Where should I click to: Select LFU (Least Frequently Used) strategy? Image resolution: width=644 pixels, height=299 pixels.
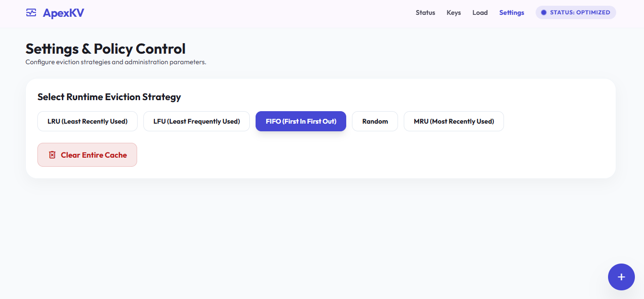click(197, 121)
